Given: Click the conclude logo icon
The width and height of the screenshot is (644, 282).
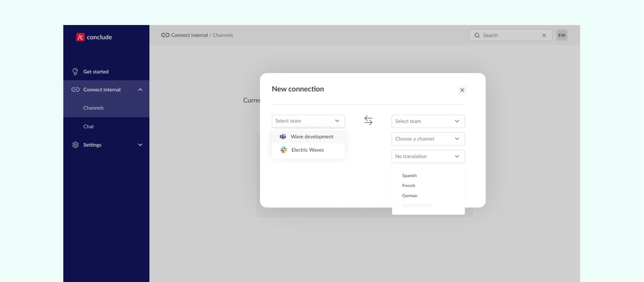Looking at the screenshot, I should 80,37.
